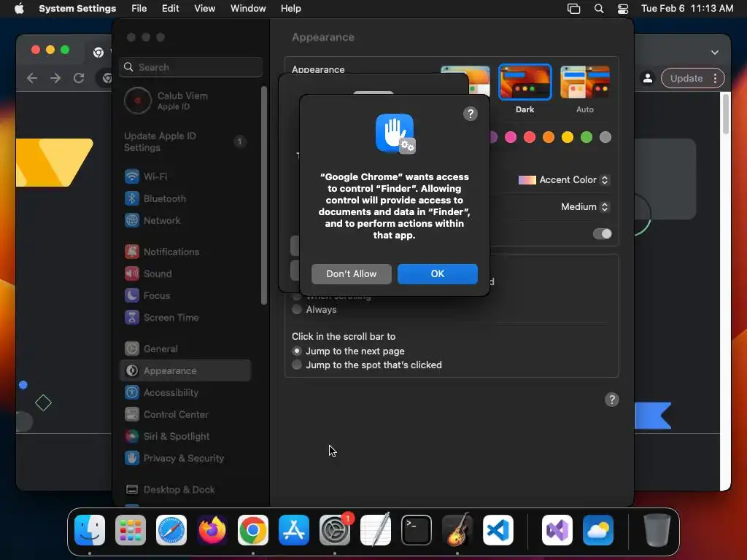Open Siri & Spotlight settings
The width and height of the screenshot is (747, 560).
click(186, 437)
